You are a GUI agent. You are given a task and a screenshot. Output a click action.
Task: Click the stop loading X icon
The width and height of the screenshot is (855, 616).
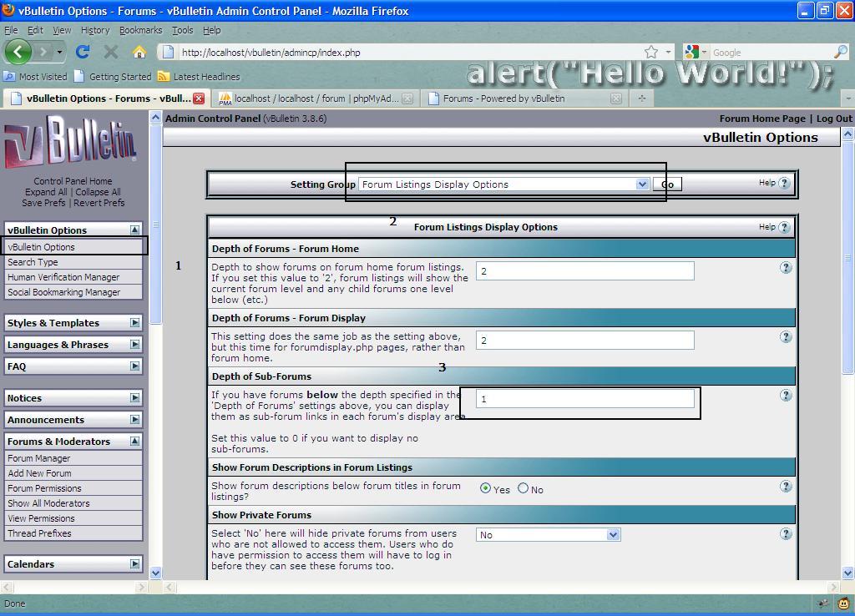pos(111,53)
